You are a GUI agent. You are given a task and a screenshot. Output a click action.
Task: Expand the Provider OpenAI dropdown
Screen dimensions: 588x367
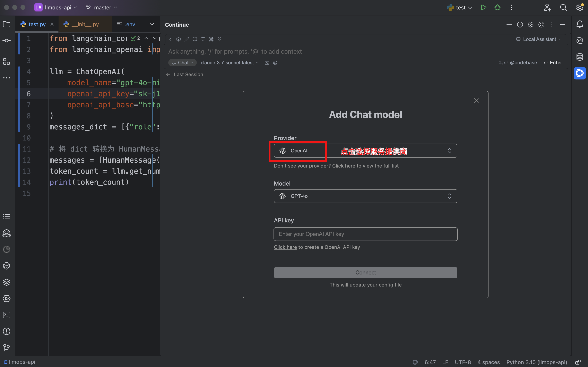coord(365,151)
